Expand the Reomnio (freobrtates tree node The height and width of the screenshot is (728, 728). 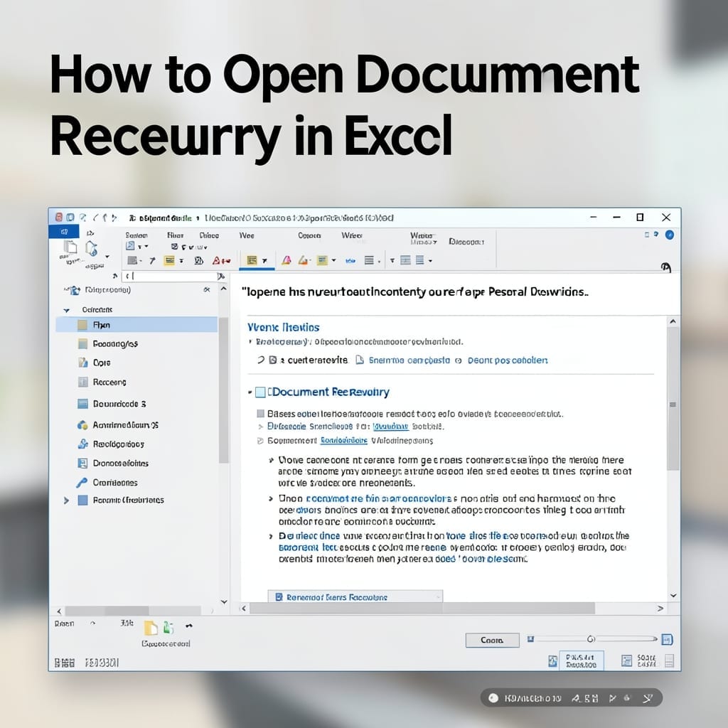[x=66, y=500]
